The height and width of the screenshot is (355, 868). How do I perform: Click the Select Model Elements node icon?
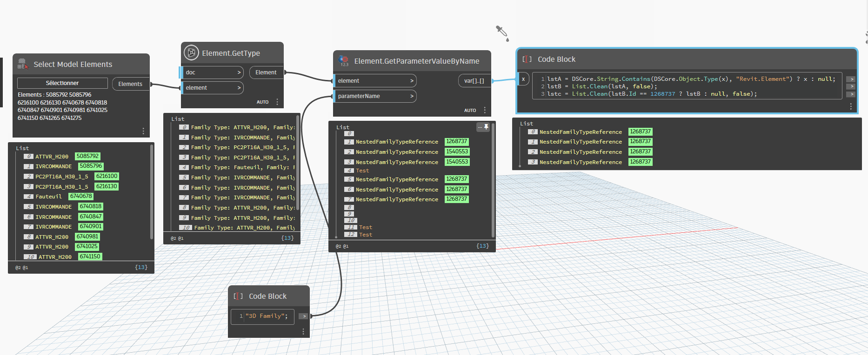[x=22, y=64]
